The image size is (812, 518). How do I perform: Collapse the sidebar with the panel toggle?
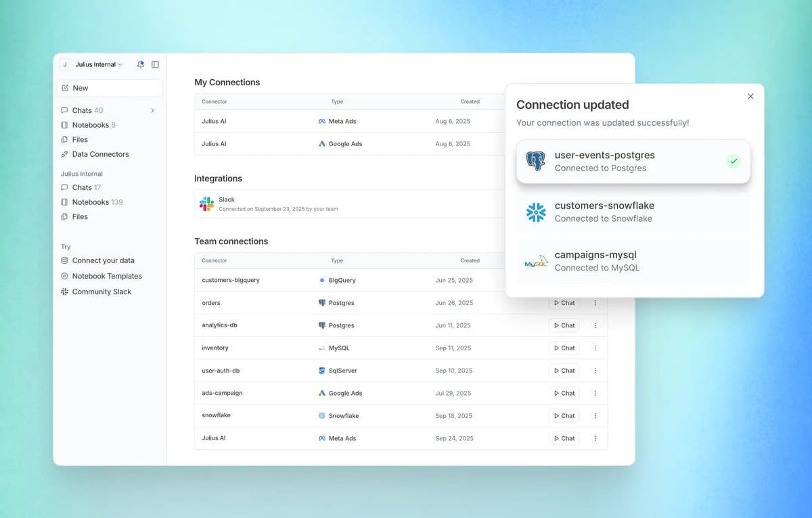pos(156,64)
